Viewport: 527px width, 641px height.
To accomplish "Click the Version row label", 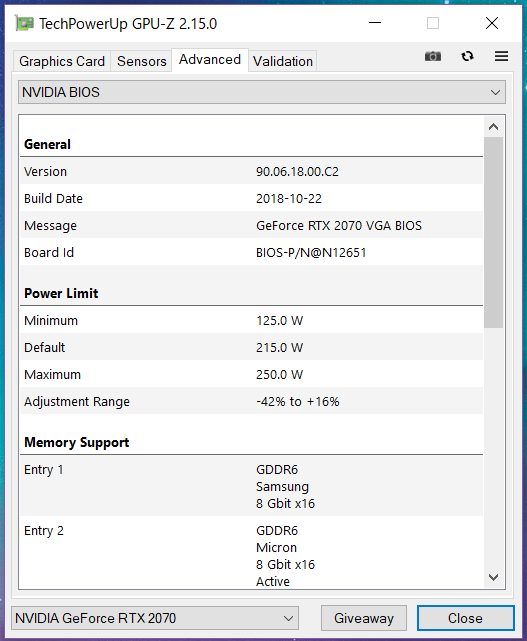I will coord(45,172).
